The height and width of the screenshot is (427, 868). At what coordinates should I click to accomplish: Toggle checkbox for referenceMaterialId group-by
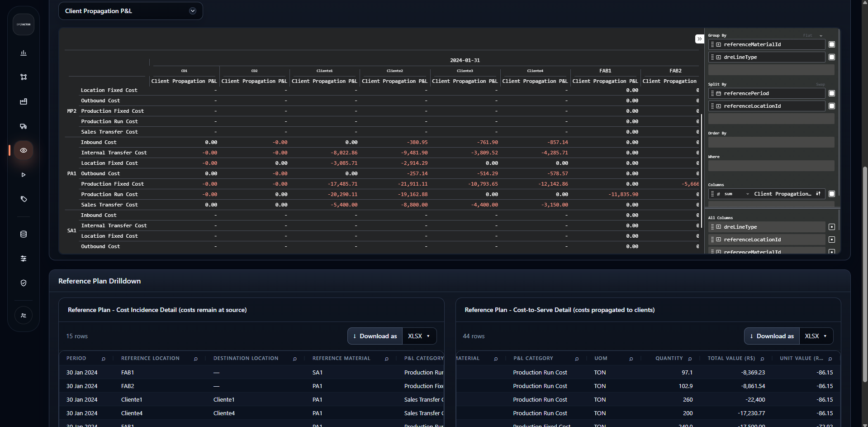tap(832, 44)
